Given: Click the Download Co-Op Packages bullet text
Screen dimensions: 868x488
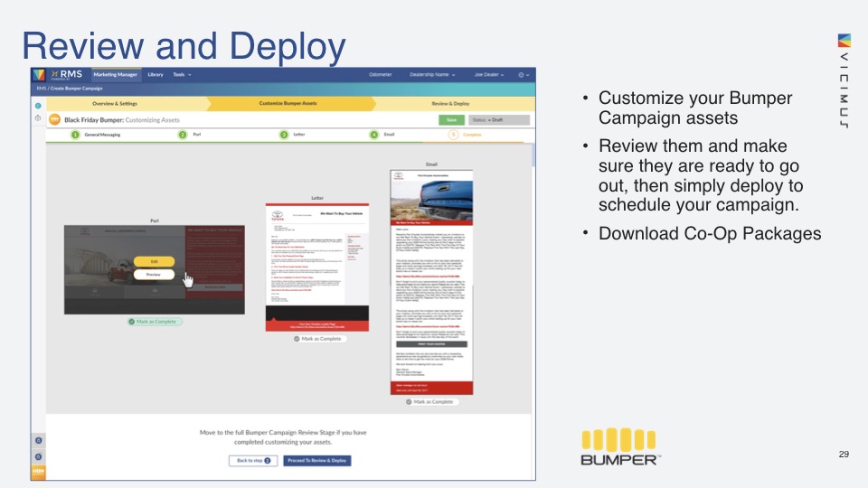Looking at the screenshot, I should point(710,233).
